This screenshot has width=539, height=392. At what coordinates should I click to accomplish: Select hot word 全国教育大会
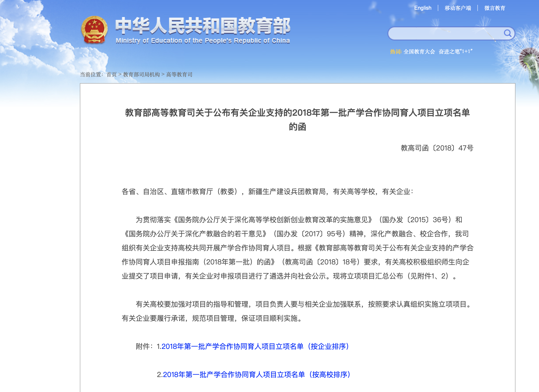click(419, 51)
